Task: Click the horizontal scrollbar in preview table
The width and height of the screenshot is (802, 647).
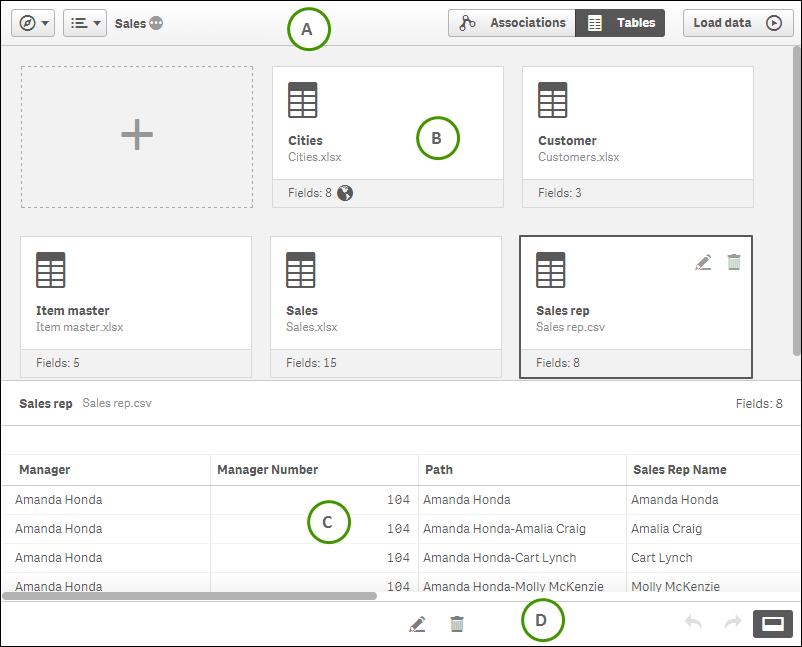Action: pyautogui.click(x=190, y=596)
